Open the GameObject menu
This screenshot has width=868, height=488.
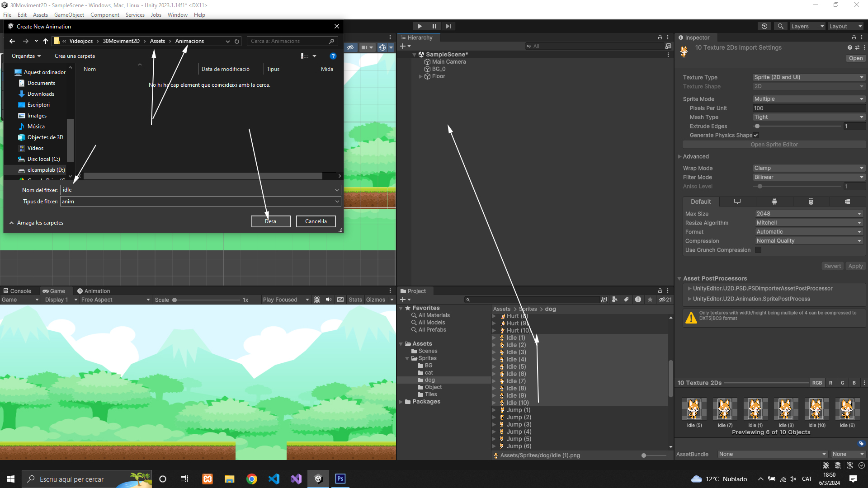tap(69, 15)
